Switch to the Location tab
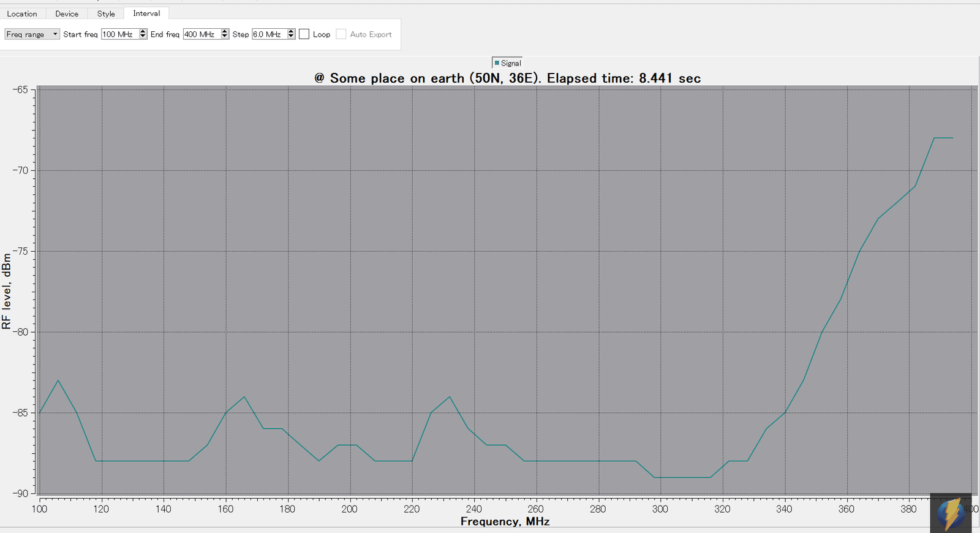This screenshot has width=980, height=533. pyautogui.click(x=22, y=13)
